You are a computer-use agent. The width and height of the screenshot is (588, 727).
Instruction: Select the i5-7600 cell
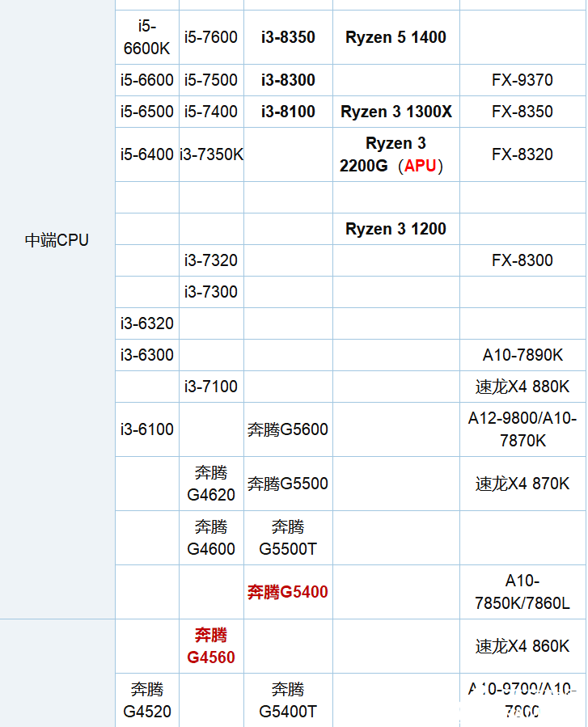[x=211, y=37]
